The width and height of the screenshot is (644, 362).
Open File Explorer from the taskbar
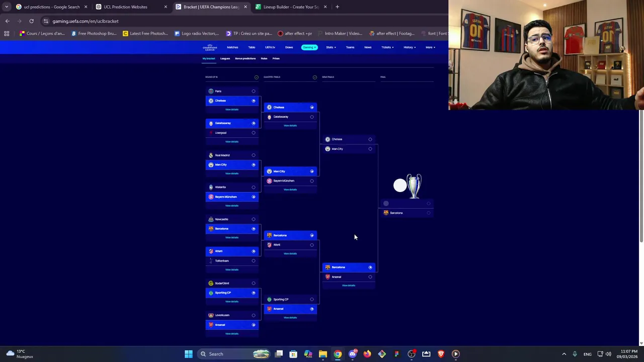tap(323, 354)
